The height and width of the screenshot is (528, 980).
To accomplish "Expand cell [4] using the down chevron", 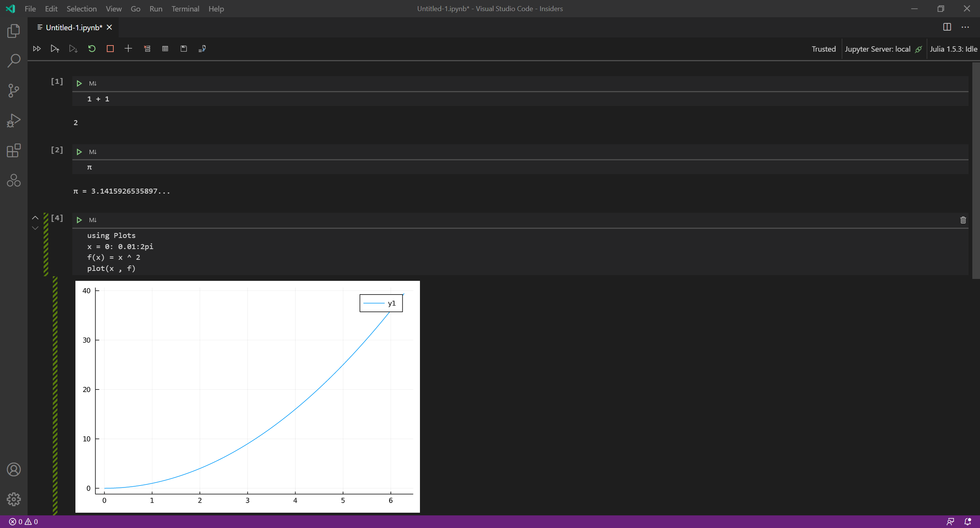I will click(35, 228).
